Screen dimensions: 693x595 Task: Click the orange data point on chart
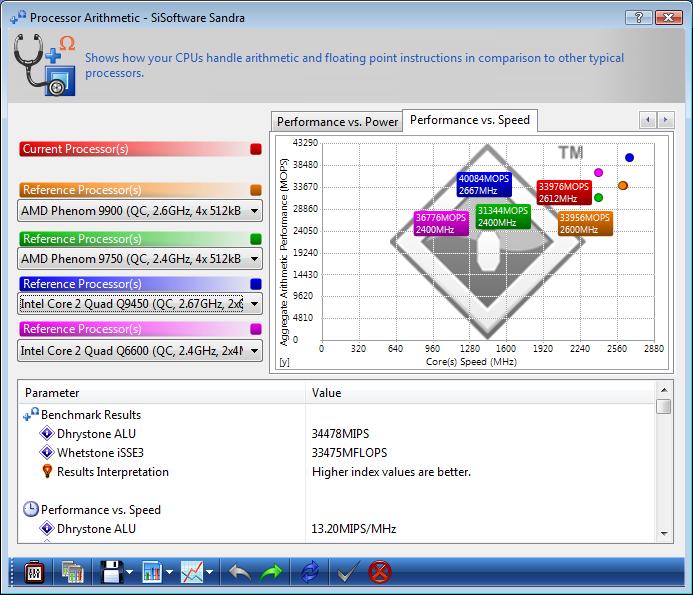click(623, 185)
